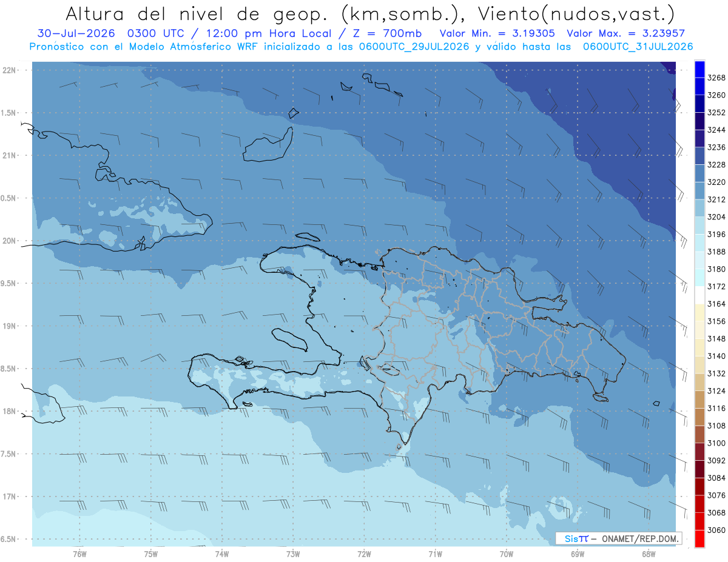Click the '3148' color bar value
The width and height of the screenshot is (728, 562).
pyautogui.click(x=716, y=339)
